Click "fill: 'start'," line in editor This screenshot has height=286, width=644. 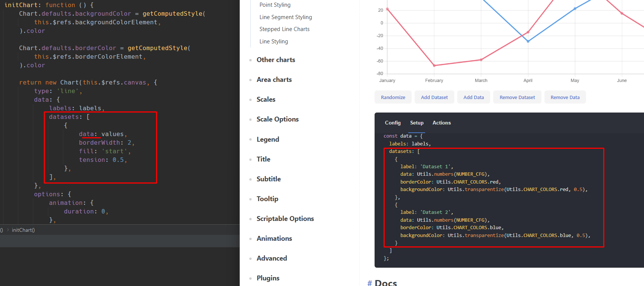[x=105, y=151]
